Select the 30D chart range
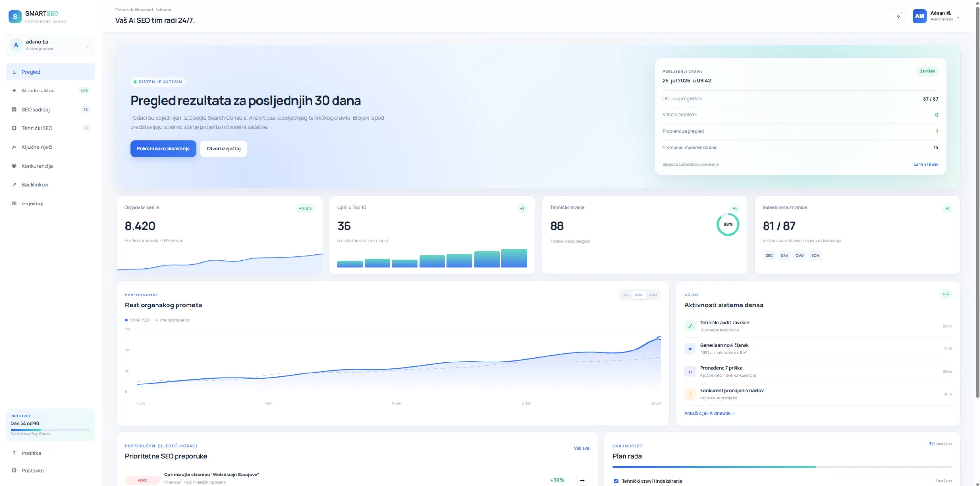This screenshot has height=486, width=980. pyautogui.click(x=639, y=295)
